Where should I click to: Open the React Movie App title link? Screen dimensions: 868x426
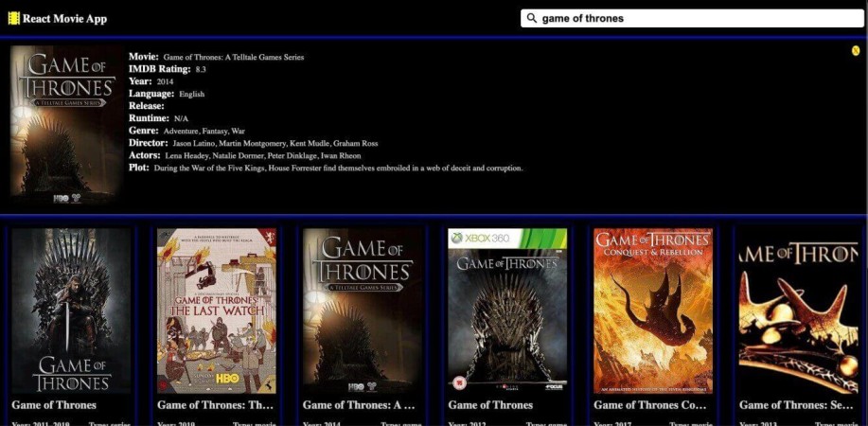tap(64, 18)
